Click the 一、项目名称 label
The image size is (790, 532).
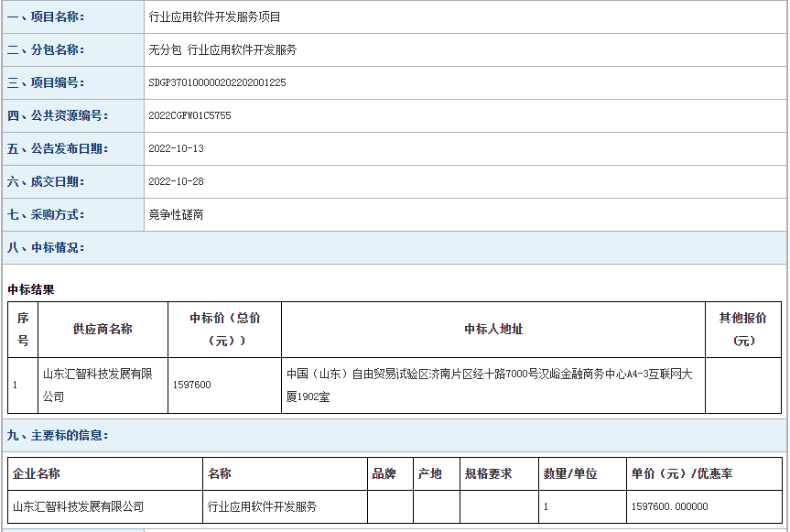tap(46, 17)
